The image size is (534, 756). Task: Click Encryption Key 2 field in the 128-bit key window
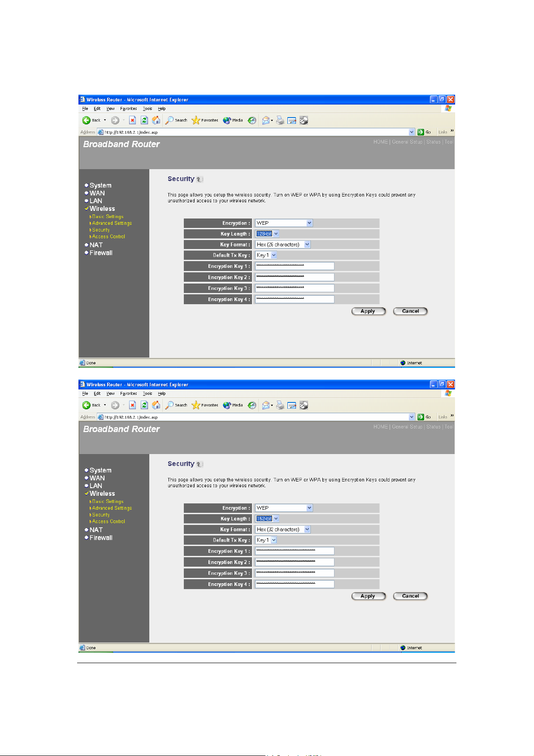295,277
